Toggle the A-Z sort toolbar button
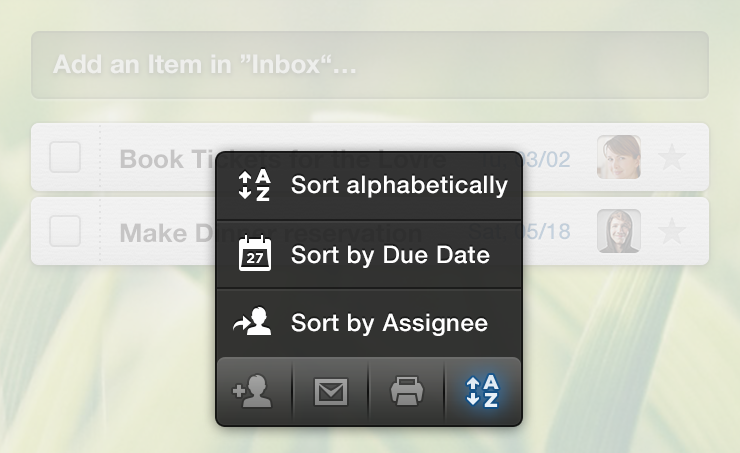The image size is (740, 453). [483, 392]
